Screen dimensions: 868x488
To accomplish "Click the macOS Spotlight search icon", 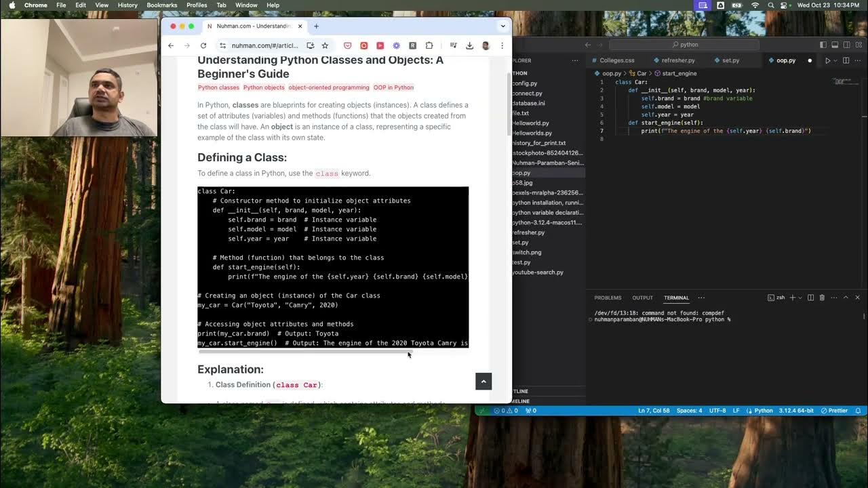I will click(x=771, y=5).
